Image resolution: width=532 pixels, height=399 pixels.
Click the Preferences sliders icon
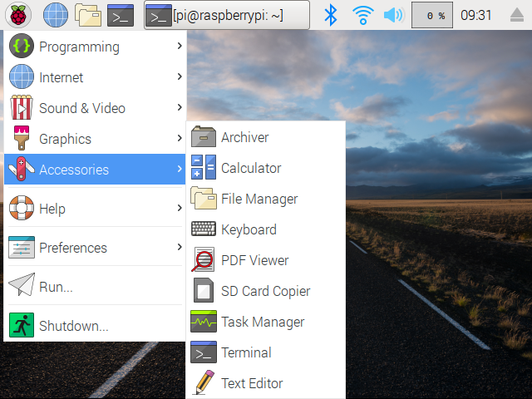(22, 247)
